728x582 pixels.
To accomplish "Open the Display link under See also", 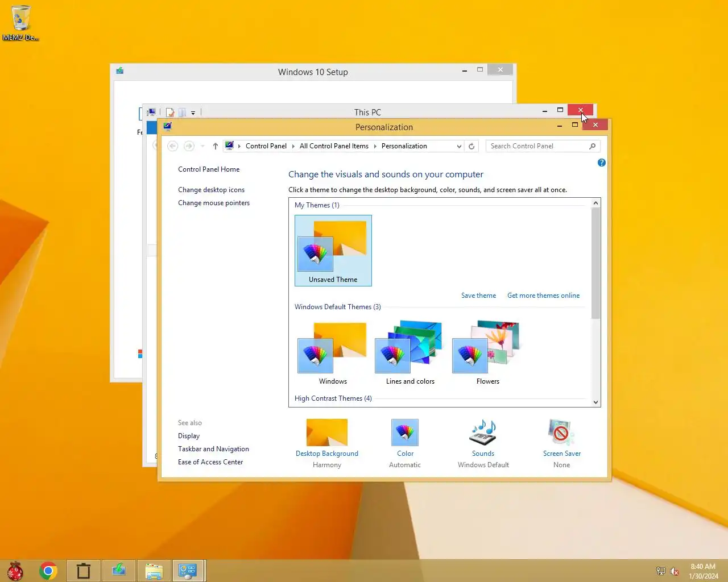I will [x=189, y=436].
